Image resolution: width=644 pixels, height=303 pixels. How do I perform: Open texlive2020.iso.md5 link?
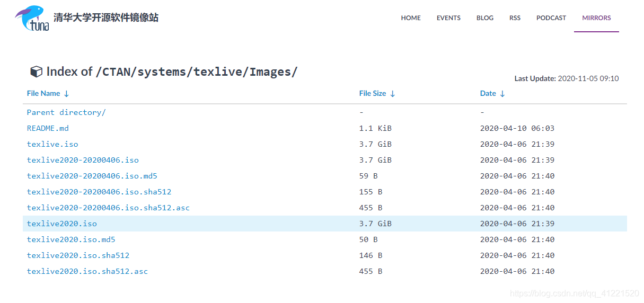click(71, 239)
